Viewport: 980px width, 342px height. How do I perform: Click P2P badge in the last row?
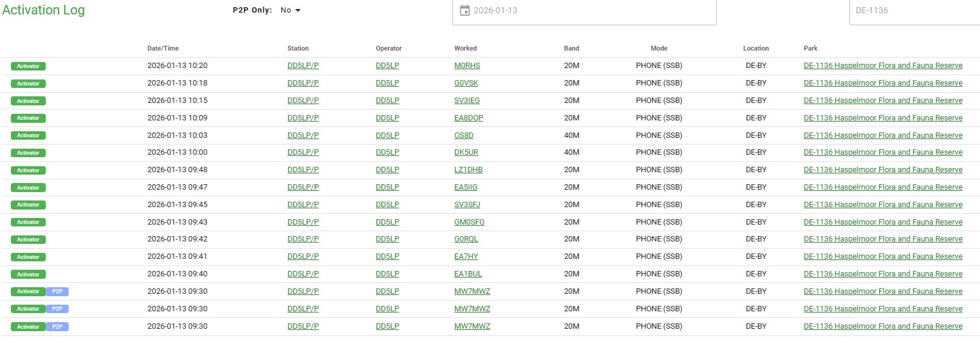click(x=57, y=327)
